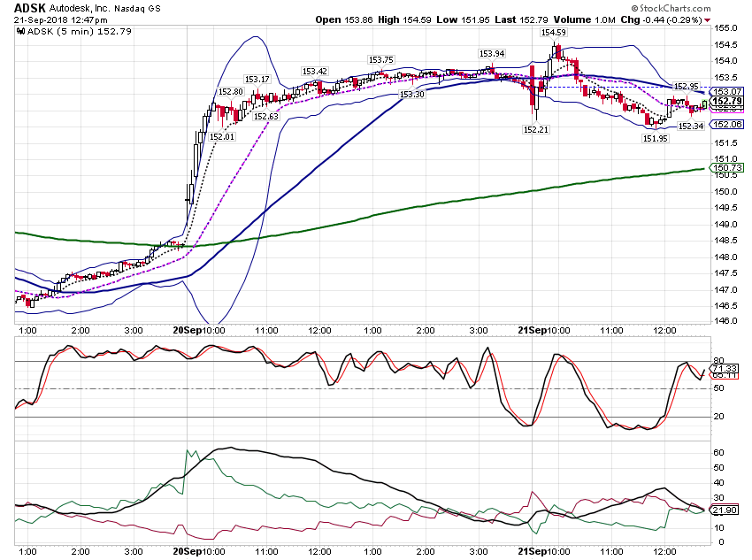Click the 153.75 price annotation
Screen dimensions: 752x560
pyautogui.click(x=380, y=60)
